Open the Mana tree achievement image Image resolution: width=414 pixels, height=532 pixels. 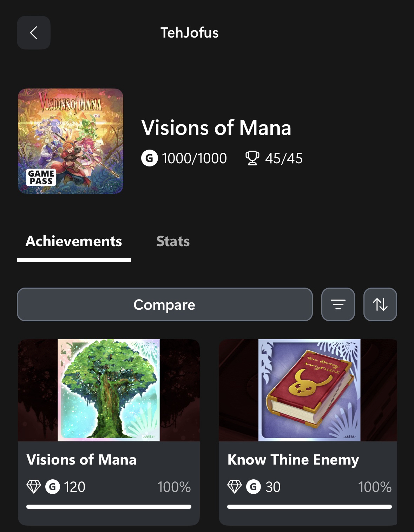[x=109, y=390]
